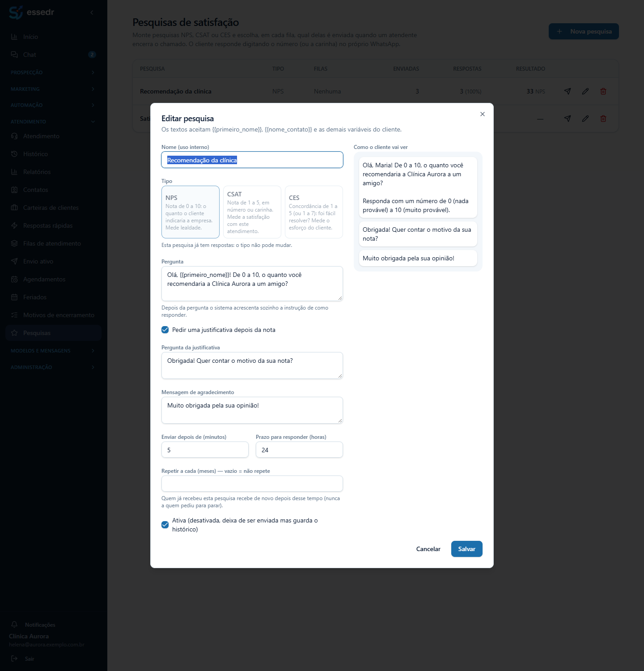The image size is (644, 671).
Task: Click the Respostas rápidas lightning icon
Action: pyautogui.click(x=14, y=225)
